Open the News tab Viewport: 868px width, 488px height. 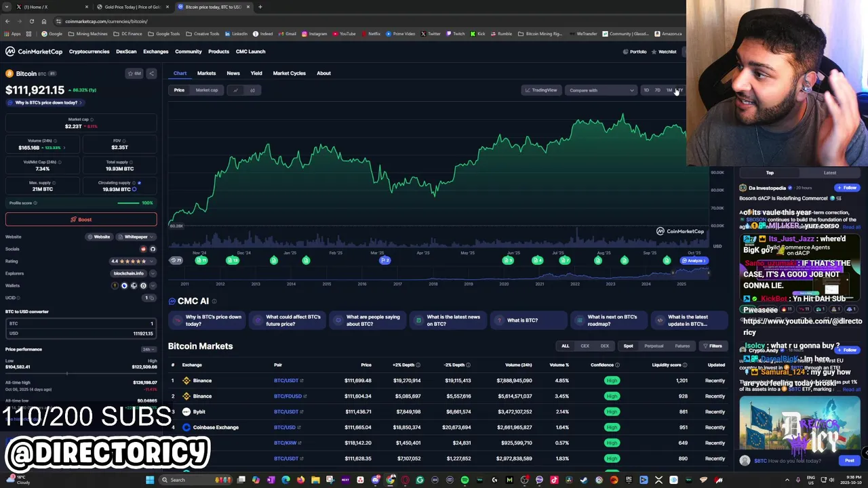coord(233,73)
